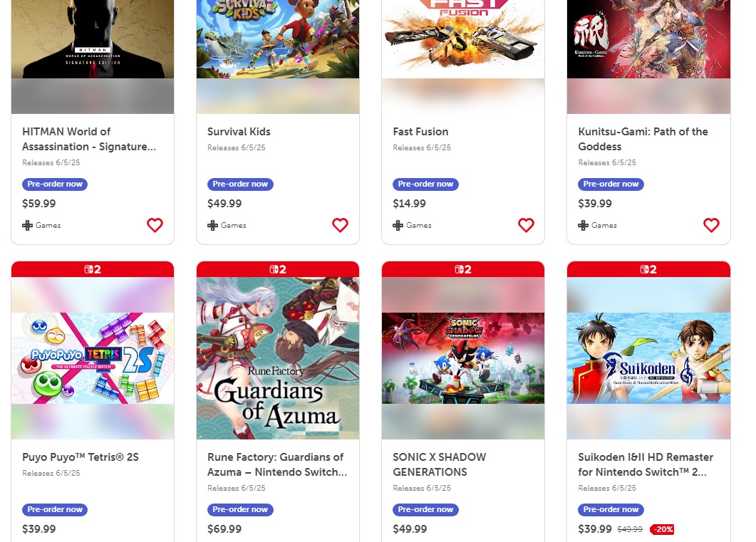The image size is (756, 542).
Task: Select the Suikoden I&II HD Remaster thumbnail
Action: pos(648,358)
